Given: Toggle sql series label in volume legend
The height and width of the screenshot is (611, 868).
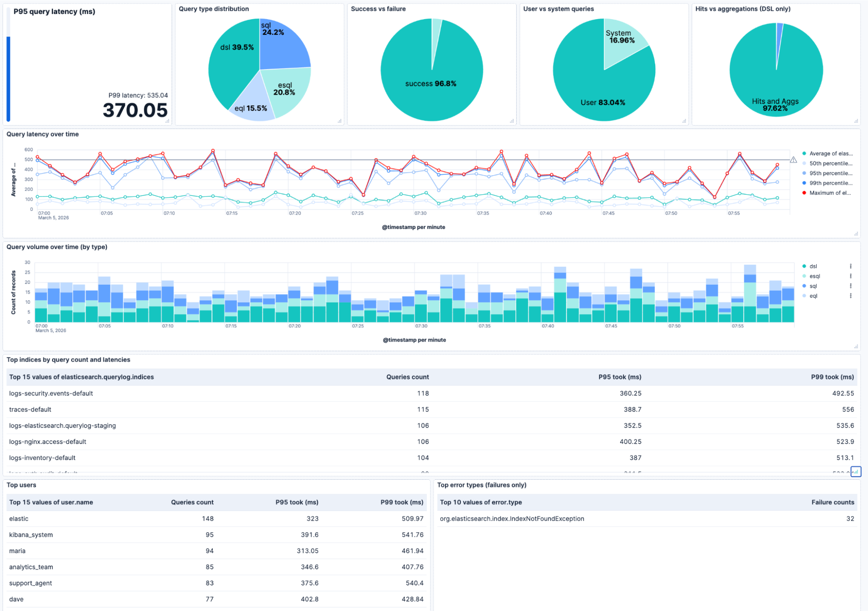Looking at the screenshot, I should coord(813,286).
